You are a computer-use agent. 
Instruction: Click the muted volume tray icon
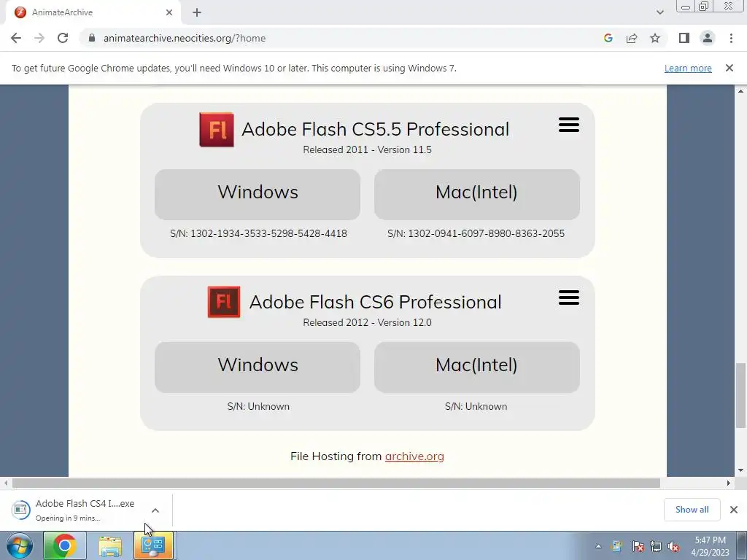tap(673, 545)
